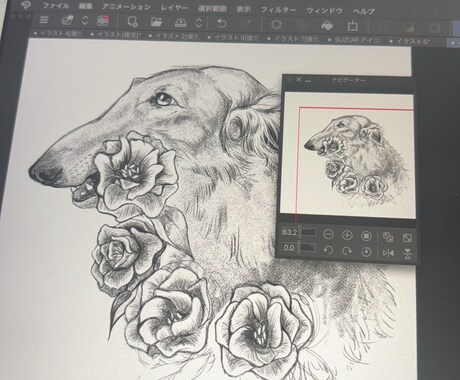Switch to the イラスト2[復元 canvas tab
The image size is (460, 380).
tap(175, 36)
